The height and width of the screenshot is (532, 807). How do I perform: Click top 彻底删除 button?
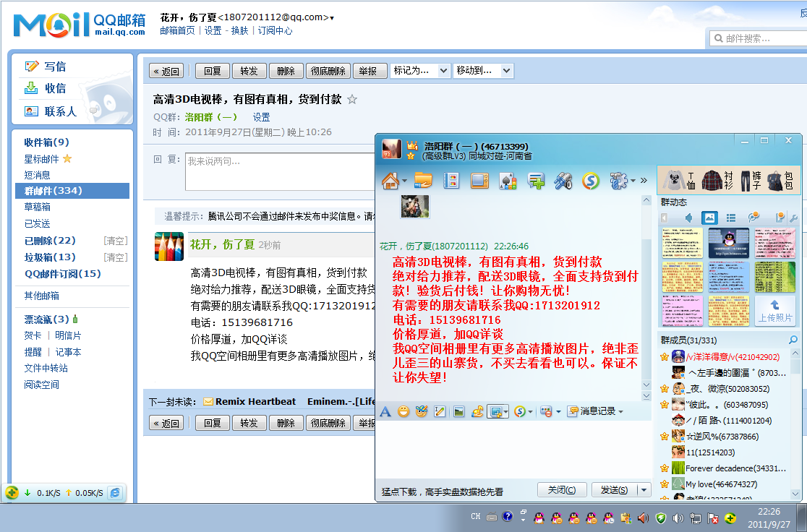[x=328, y=71]
